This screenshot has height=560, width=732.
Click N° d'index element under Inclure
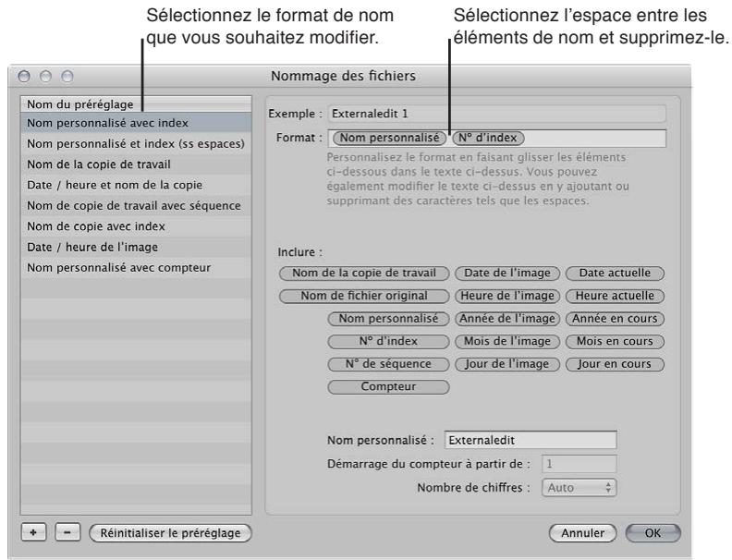click(388, 341)
